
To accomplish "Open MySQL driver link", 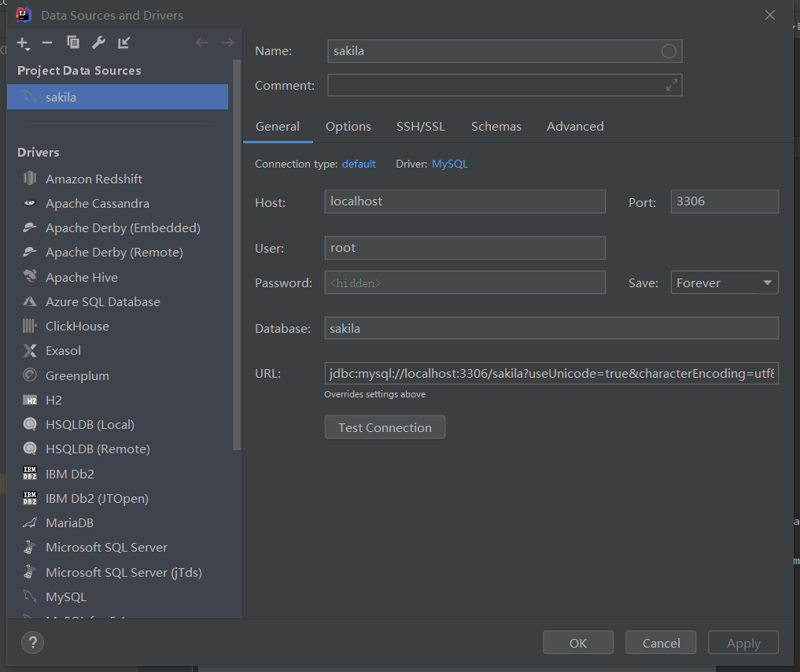I will 449,164.
